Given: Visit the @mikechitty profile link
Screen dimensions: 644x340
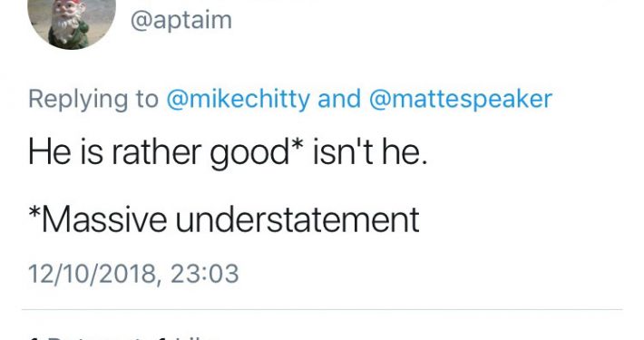Looking at the screenshot, I should tap(239, 99).
